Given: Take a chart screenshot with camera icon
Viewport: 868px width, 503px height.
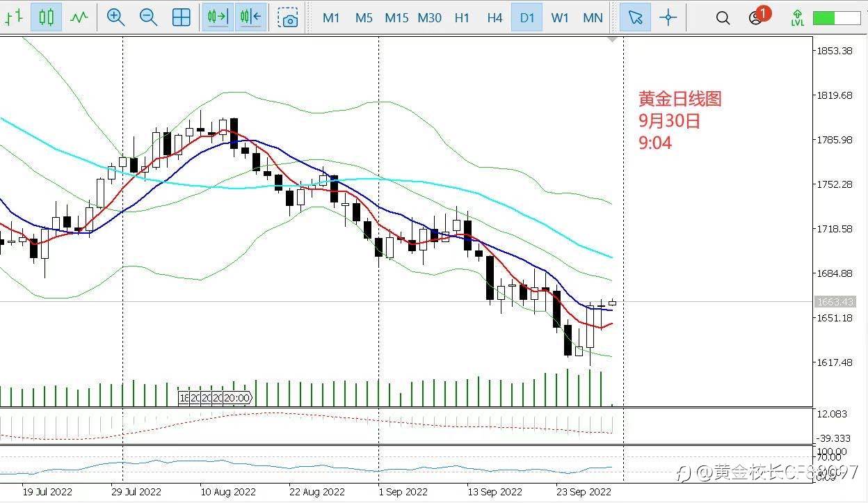Looking at the screenshot, I should (x=287, y=17).
